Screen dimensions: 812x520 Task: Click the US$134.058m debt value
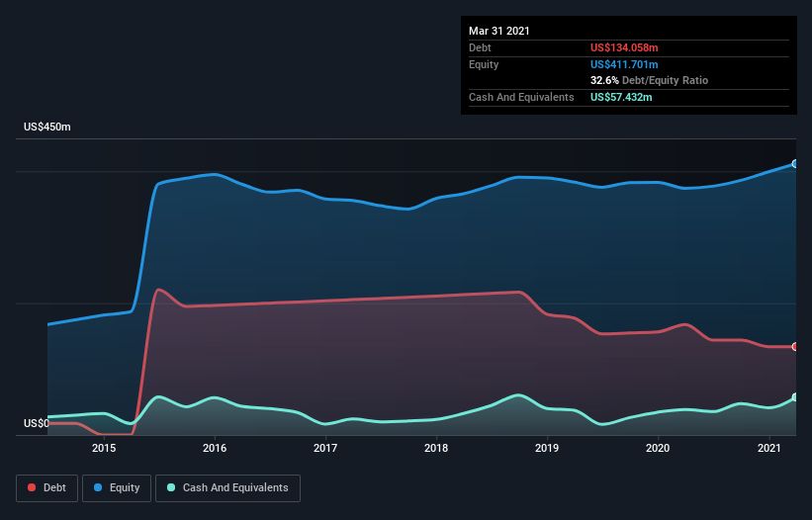[627, 47]
